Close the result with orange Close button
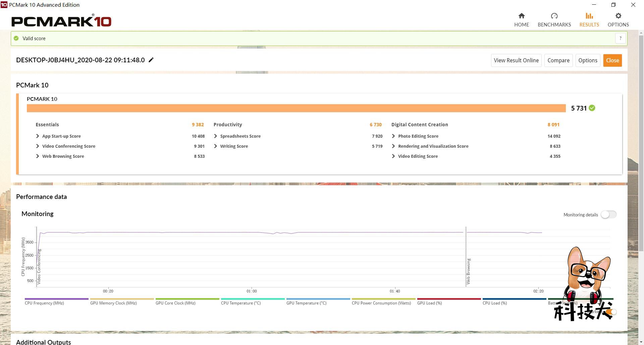Screen dimensions: 644x345 [612, 61]
